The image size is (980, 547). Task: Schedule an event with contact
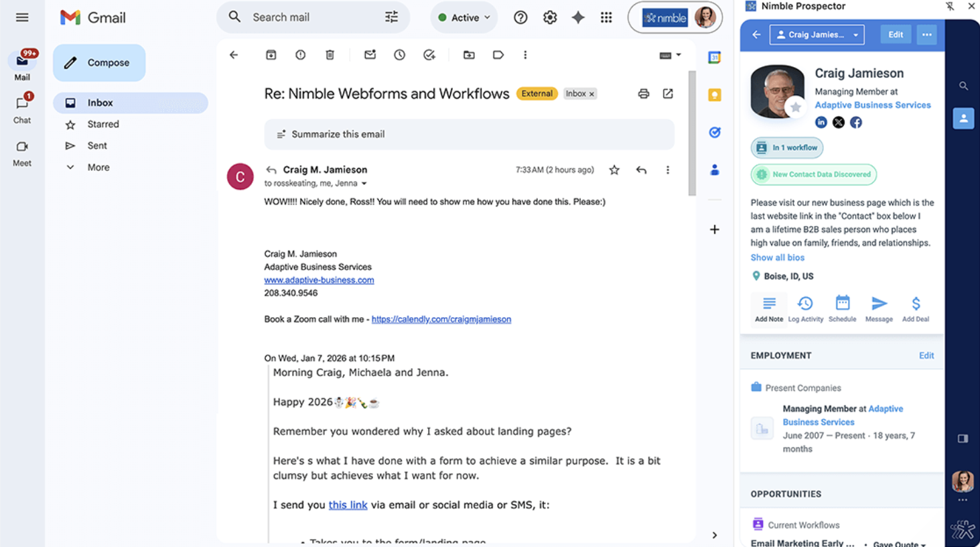(x=842, y=310)
